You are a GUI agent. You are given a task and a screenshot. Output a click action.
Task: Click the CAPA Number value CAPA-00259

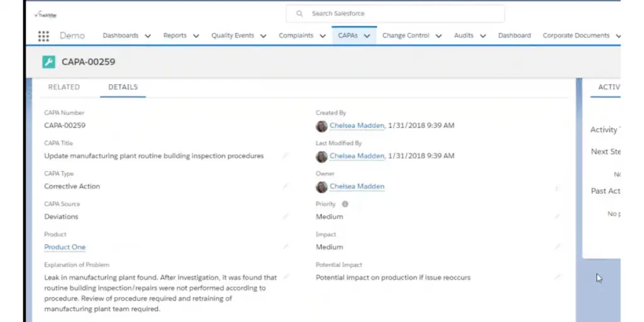65,126
